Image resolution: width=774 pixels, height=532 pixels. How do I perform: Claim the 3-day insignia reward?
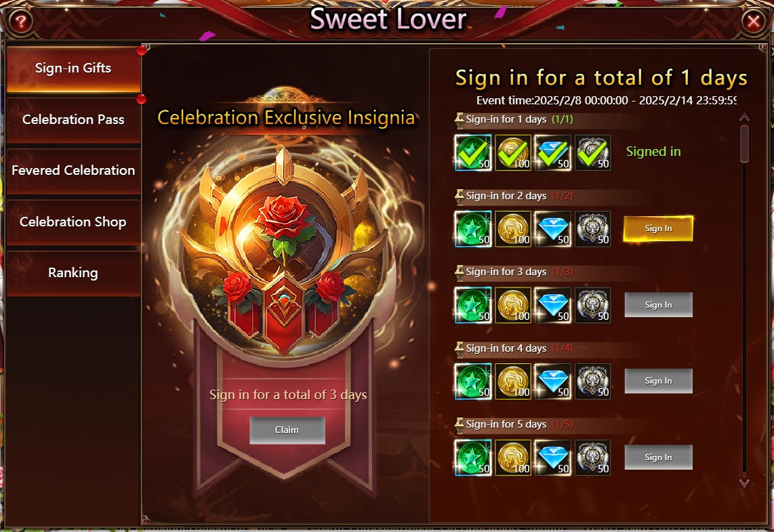[287, 430]
